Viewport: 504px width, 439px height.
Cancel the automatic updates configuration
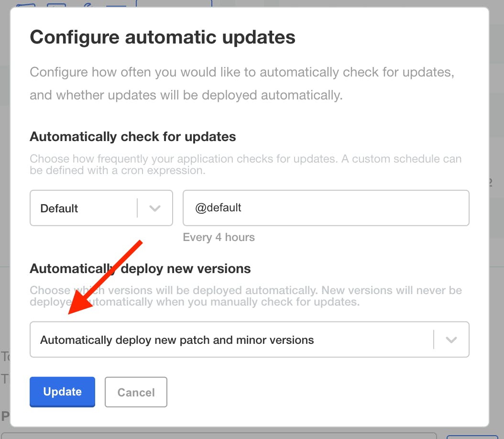(x=136, y=392)
